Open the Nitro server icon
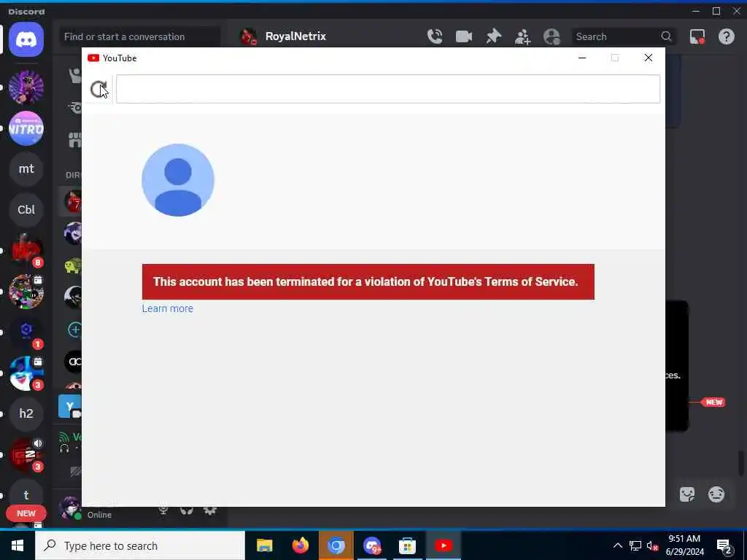Viewport: 747px width, 560px height. [x=26, y=128]
